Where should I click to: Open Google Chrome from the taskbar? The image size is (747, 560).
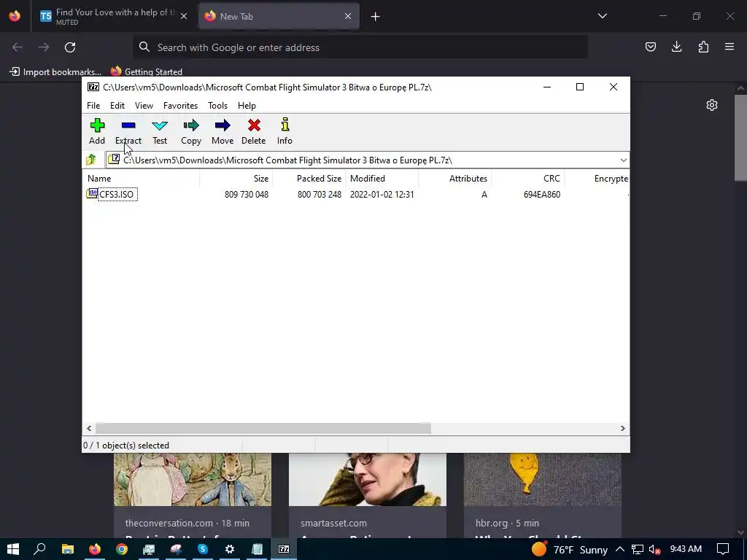click(x=122, y=549)
